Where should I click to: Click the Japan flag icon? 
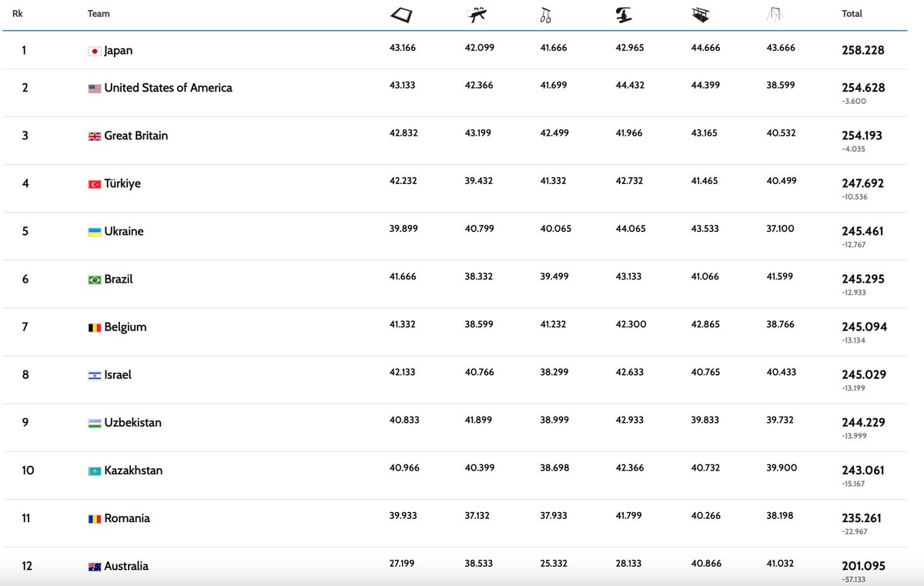click(x=94, y=50)
